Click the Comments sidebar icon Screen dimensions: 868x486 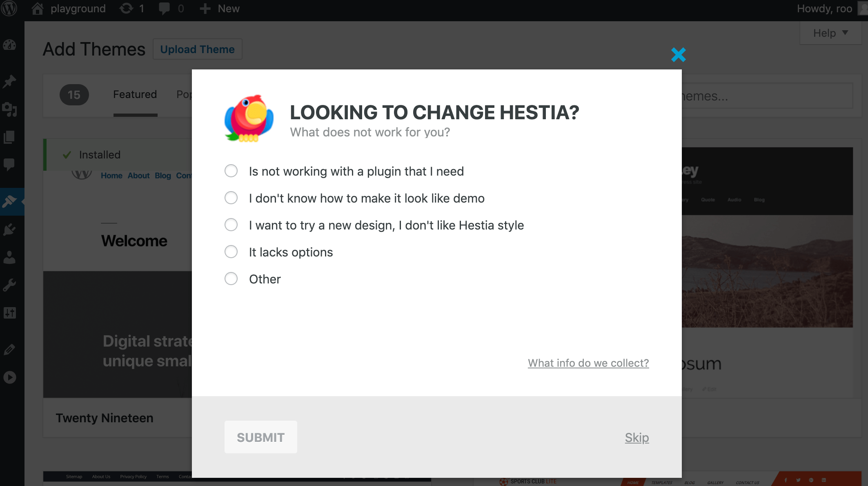click(x=9, y=165)
